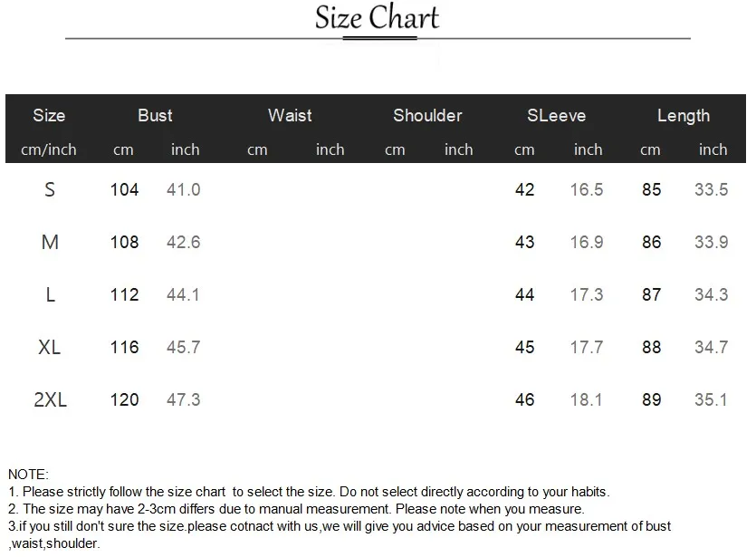Click the NOTE heading text

[28, 474]
